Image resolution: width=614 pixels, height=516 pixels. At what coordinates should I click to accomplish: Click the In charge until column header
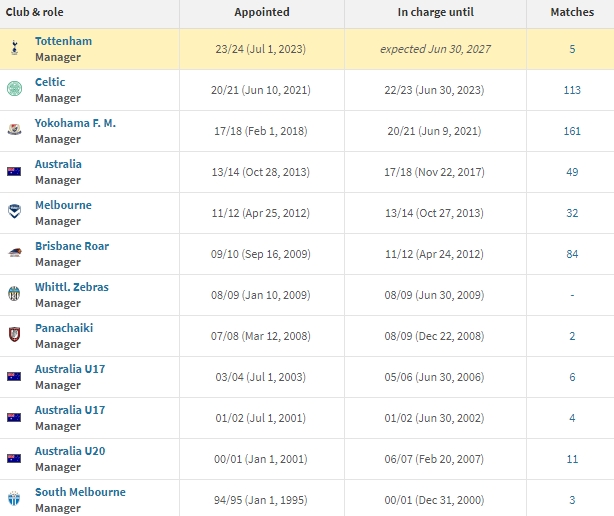coord(435,12)
